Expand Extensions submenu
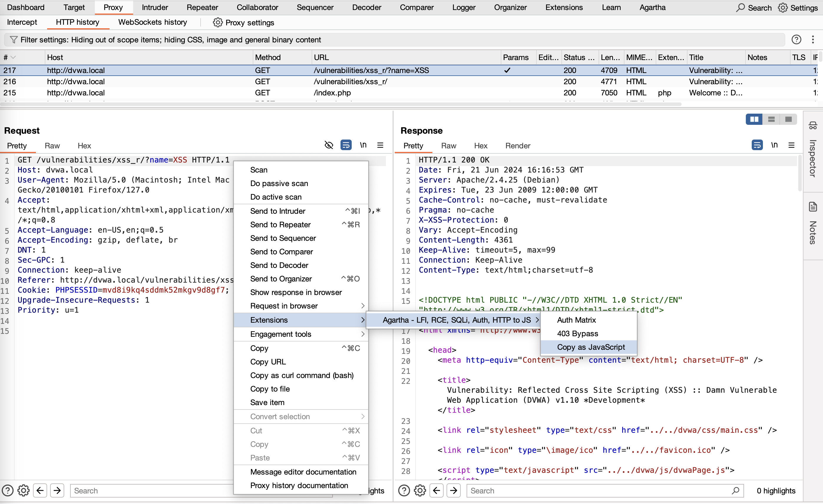The height and width of the screenshot is (504, 823). (x=301, y=320)
